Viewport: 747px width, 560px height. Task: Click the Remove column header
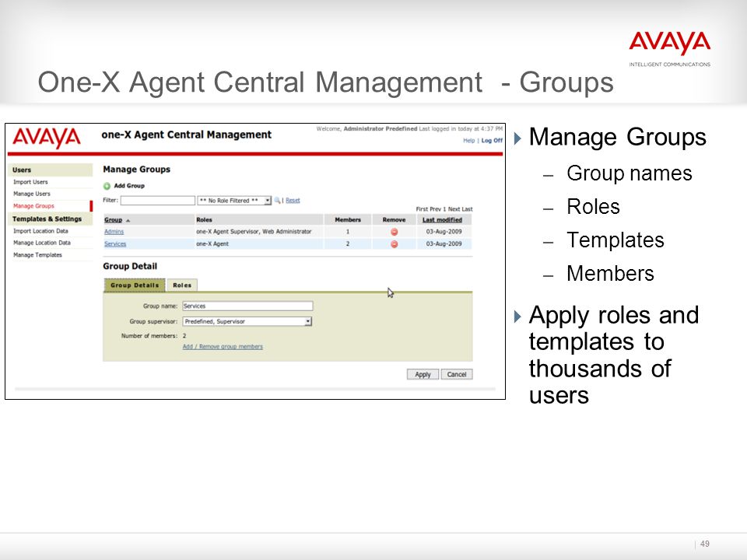(394, 220)
